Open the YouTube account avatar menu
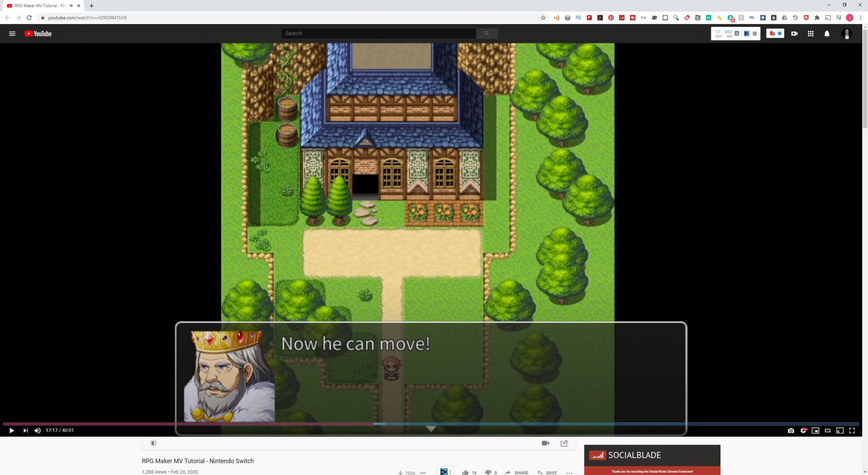The image size is (868, 475). pos(846,34)
